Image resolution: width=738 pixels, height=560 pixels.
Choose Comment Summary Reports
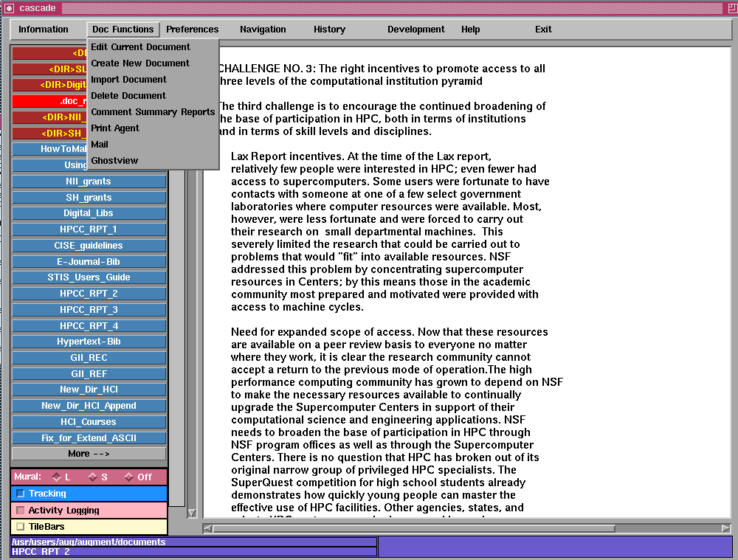pos(153,112)
